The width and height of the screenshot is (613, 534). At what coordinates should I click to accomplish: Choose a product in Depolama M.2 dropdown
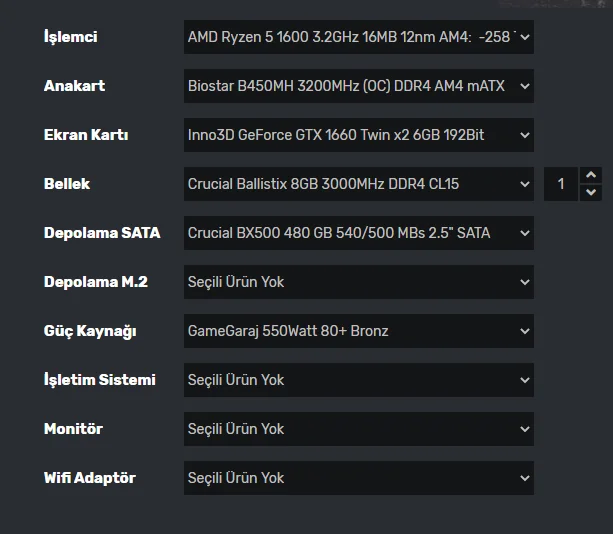pyautogui.click(x=358, y=282)
